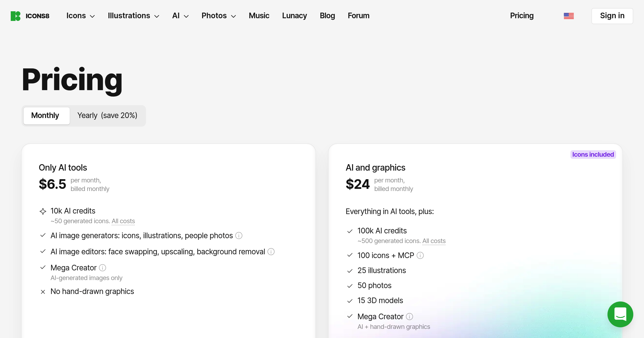The image size is (644, 338).
Task: Click info icon next to Mega Creator in AI and graphics
Action: click(409, 317)
